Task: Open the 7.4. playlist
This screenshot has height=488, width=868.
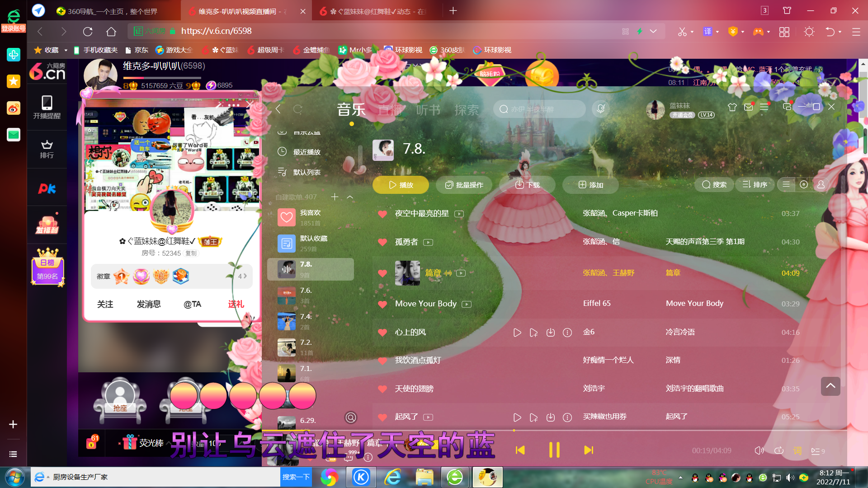Action: [310, 321]
